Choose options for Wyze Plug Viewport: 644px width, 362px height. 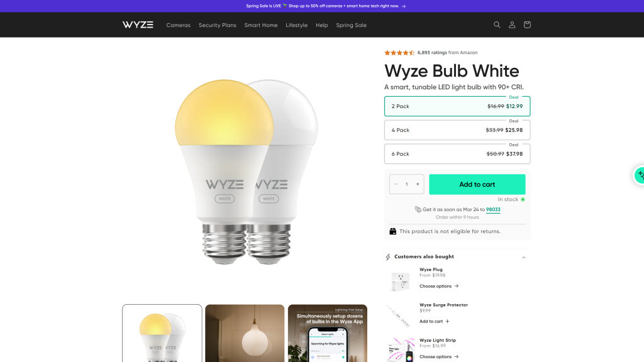(438, 286)
